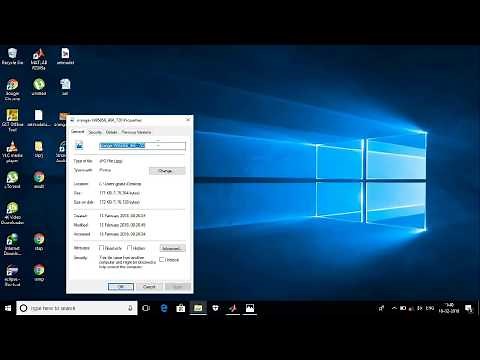This screenshot has height=360, width=480.
Task: Enable the Hidden attribute checkbox
Action: 130,248
